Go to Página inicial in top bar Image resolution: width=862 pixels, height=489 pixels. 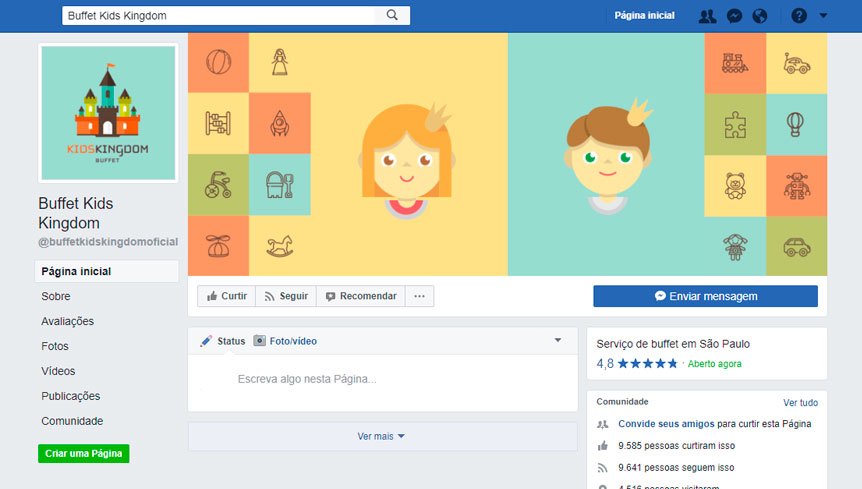tap(644, 15)
